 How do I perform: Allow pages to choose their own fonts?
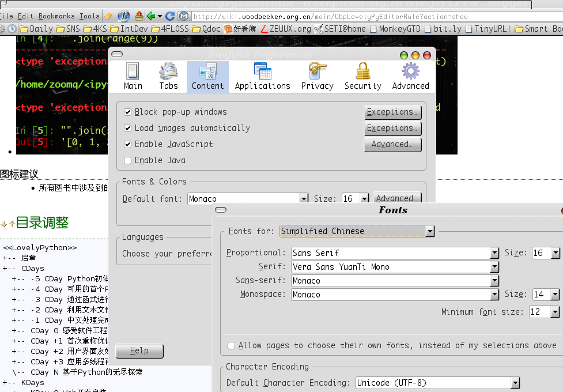pos(231,346)
